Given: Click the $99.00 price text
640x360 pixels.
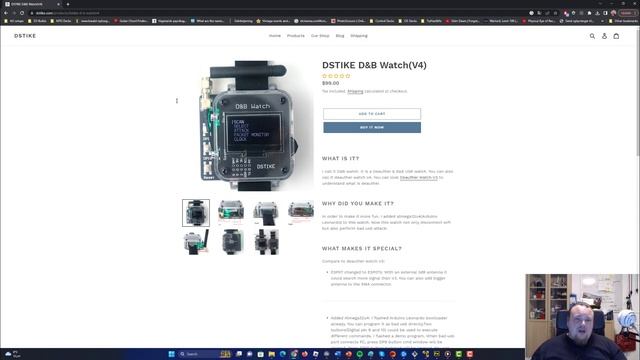Looking at the screenshot, I should coord(330,83).
